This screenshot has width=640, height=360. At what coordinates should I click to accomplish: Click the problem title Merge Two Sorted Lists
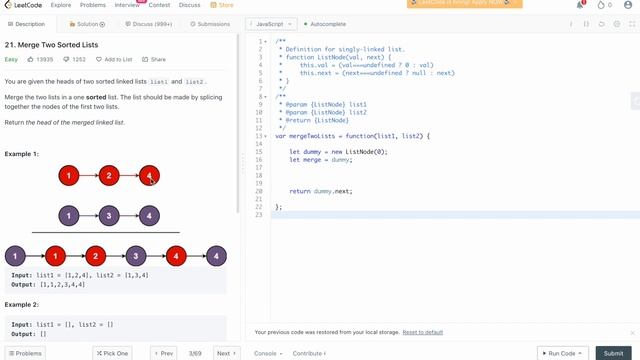(x=51, y=45)
